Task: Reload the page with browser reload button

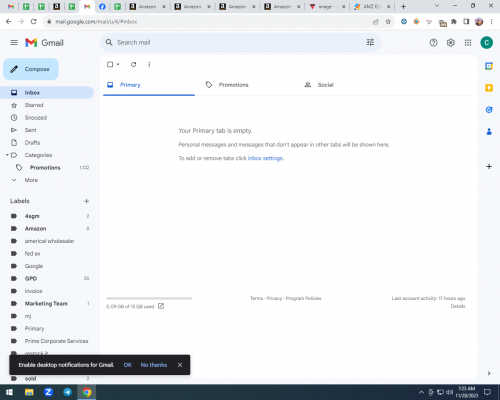Action: 33,22
